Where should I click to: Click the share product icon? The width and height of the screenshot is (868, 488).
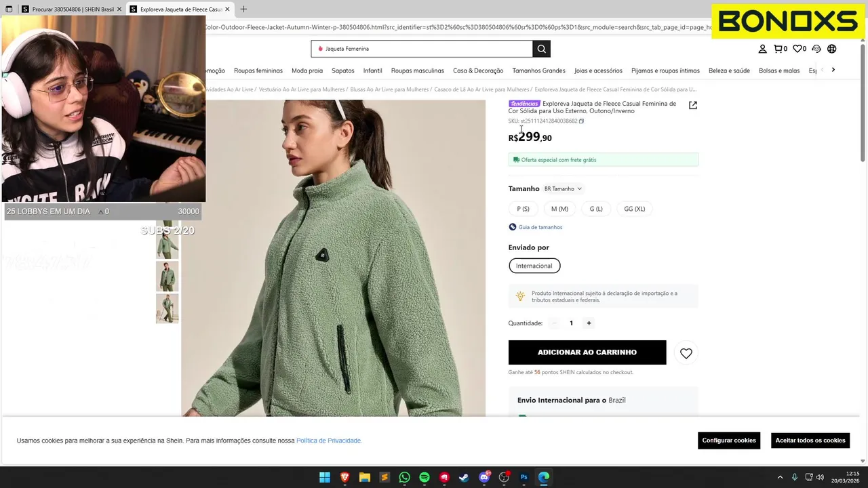[x=692, y=105]
